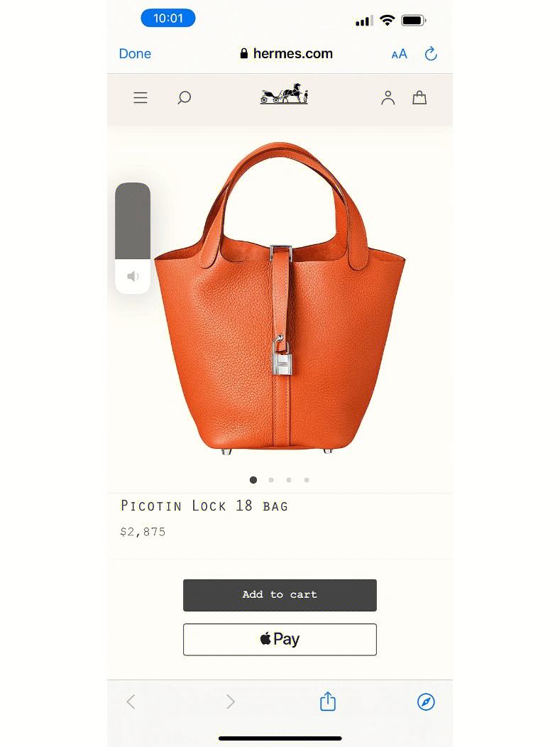
Task: Select the second image carousel dot
Action: [x=271, y=480]
